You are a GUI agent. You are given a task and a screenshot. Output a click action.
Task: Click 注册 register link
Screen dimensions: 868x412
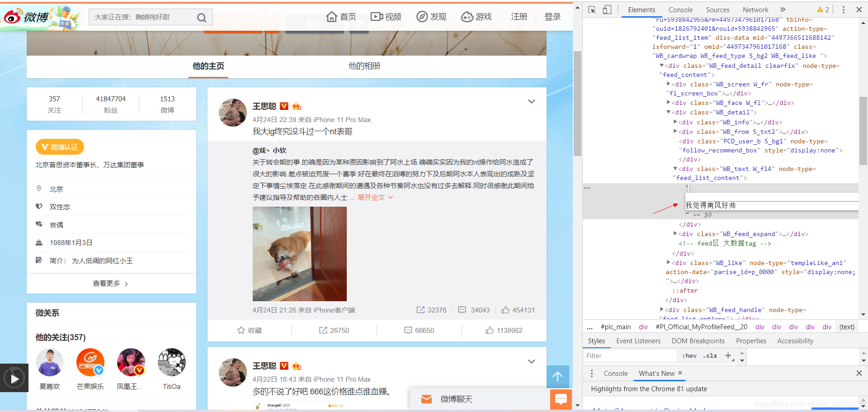519,17
